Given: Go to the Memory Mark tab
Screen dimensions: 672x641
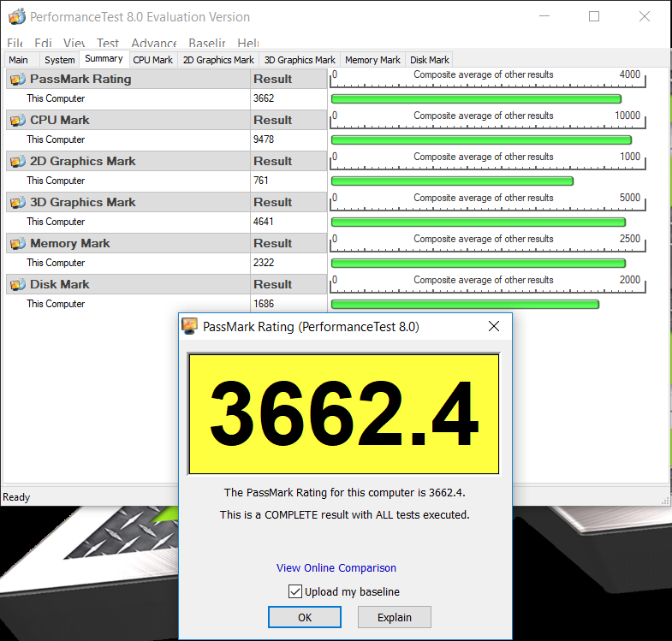Looking at the screenshot, I should (x=372, y=60).
